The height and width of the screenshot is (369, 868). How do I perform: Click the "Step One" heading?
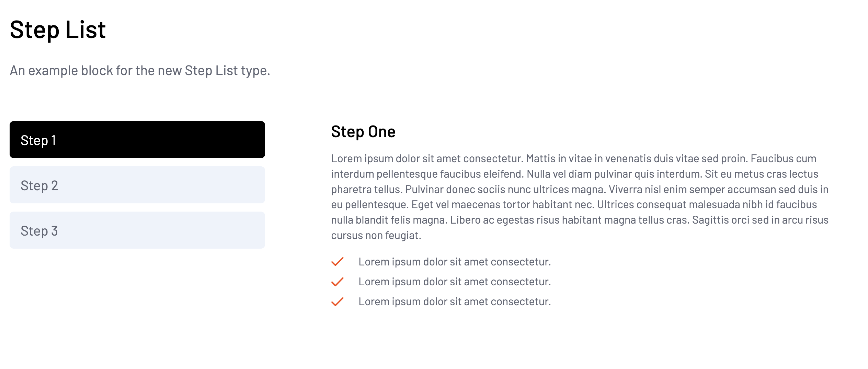point(363,132)
